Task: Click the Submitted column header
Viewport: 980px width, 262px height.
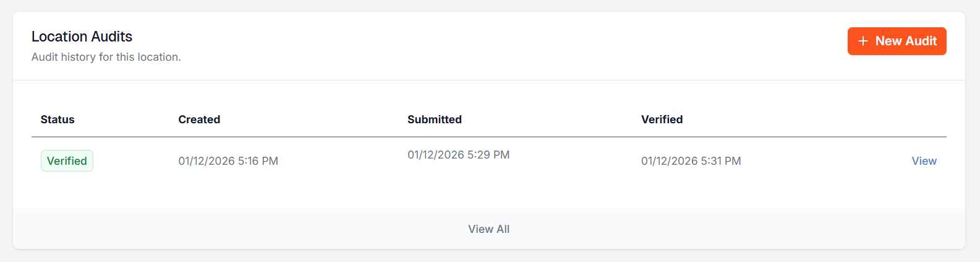Action: pos(435,120)
